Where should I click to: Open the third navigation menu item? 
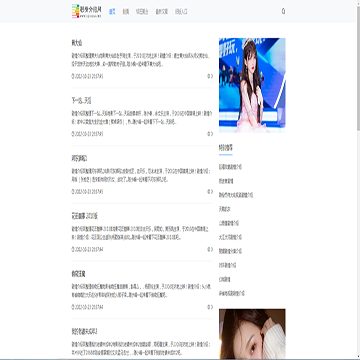142,12
